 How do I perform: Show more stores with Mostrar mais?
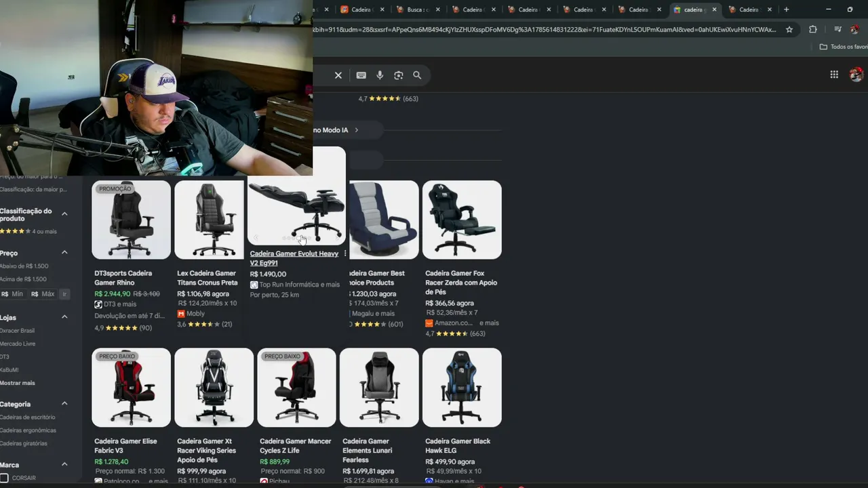pyautogui.click(x=18, y=383)
